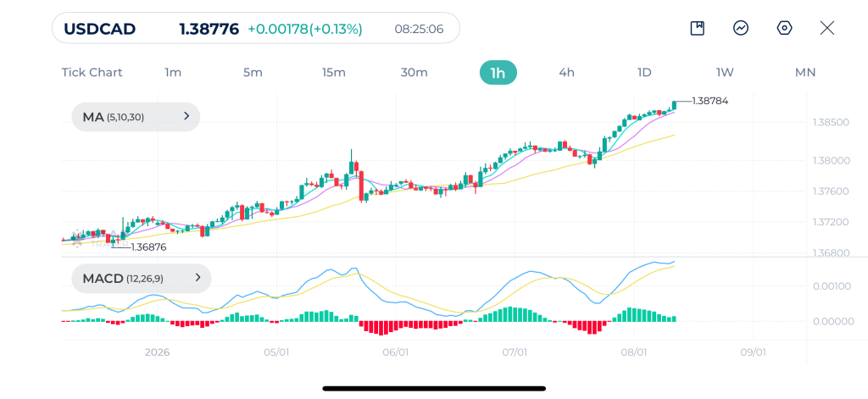Open the chart indicators icon

coord(741,28)
